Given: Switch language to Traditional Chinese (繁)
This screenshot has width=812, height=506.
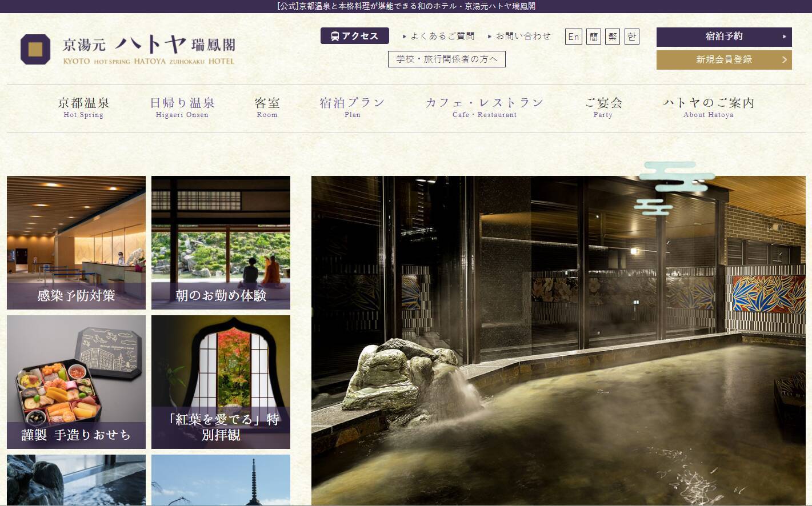Looking at the screenshot, I should click(x=613, y=37).
